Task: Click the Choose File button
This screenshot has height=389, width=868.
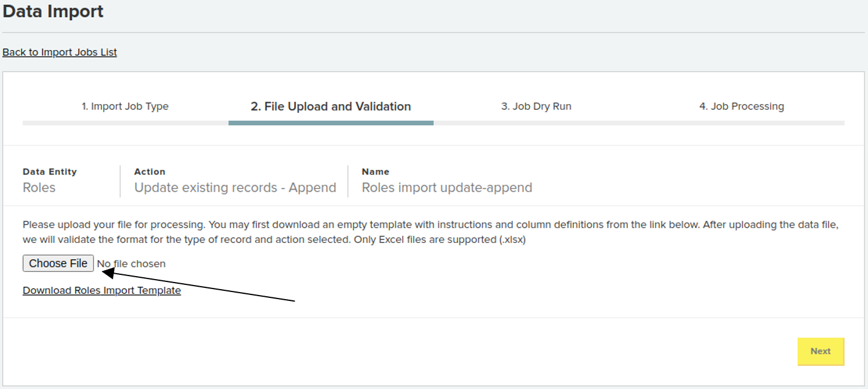Action: point(58,264)
